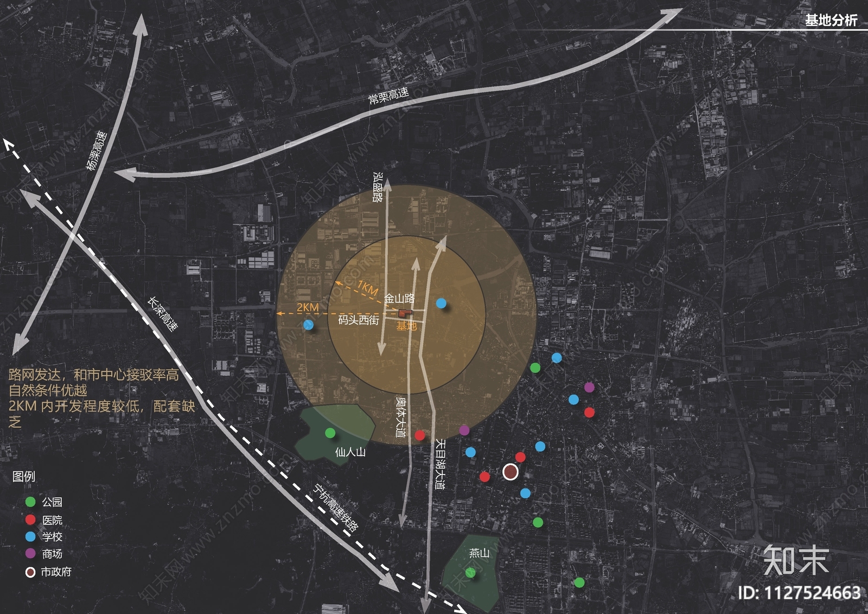Click the 学校 legend text
The width and height of the screenshot is (868, 614).
click(52, 536)
